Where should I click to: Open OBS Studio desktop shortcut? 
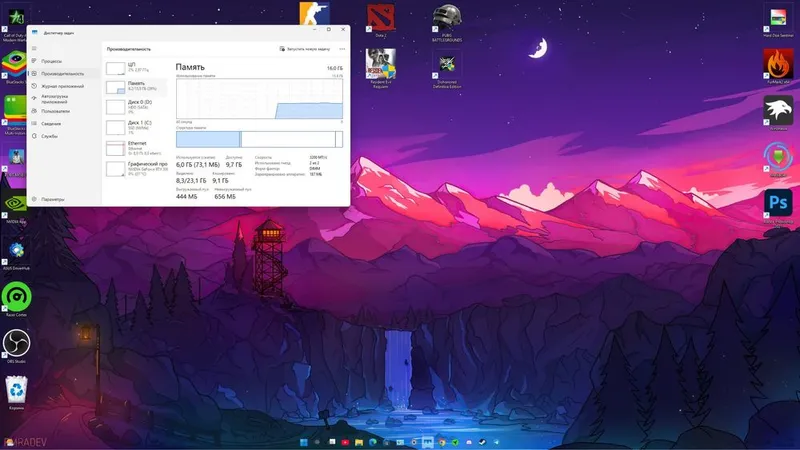point(16,346)
